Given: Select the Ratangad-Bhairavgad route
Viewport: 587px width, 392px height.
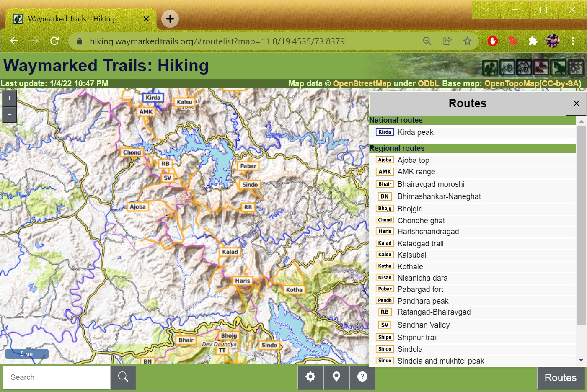Looking at the screenshot, I should (x=473, y=312).
